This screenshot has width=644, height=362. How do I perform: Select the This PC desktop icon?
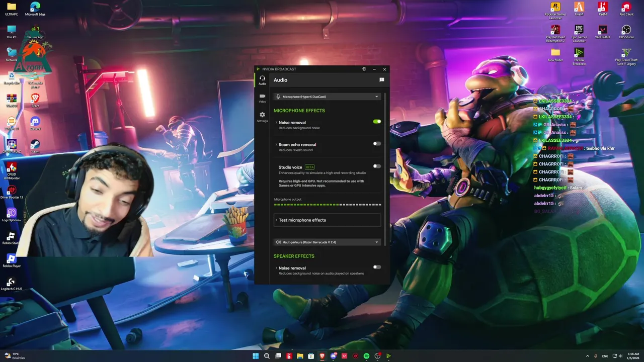pos(11,32)
